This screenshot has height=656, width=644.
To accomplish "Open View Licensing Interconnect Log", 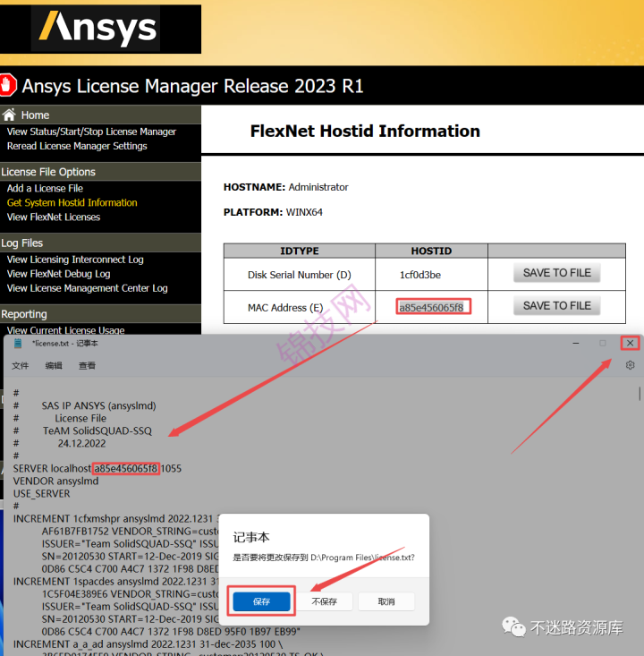I will click(x=75, y=260).
